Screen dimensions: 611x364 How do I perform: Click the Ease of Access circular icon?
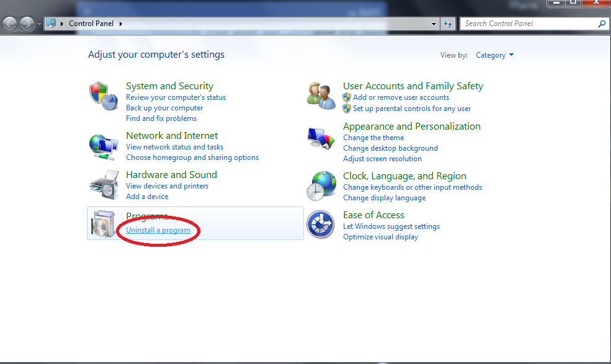[320, 224]
